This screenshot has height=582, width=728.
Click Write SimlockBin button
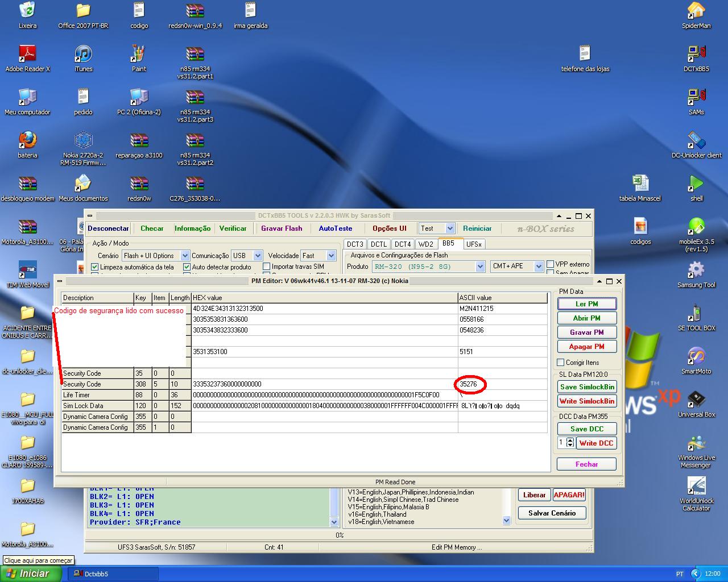[587, 401]
